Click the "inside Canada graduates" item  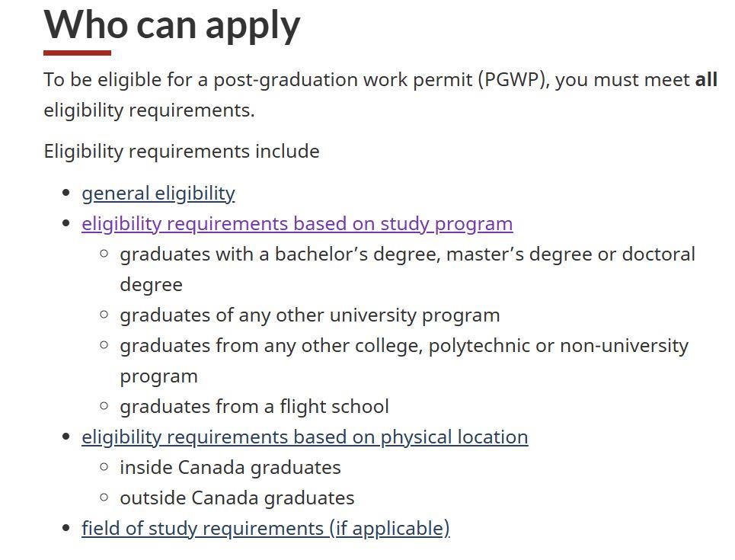[230, 468]
